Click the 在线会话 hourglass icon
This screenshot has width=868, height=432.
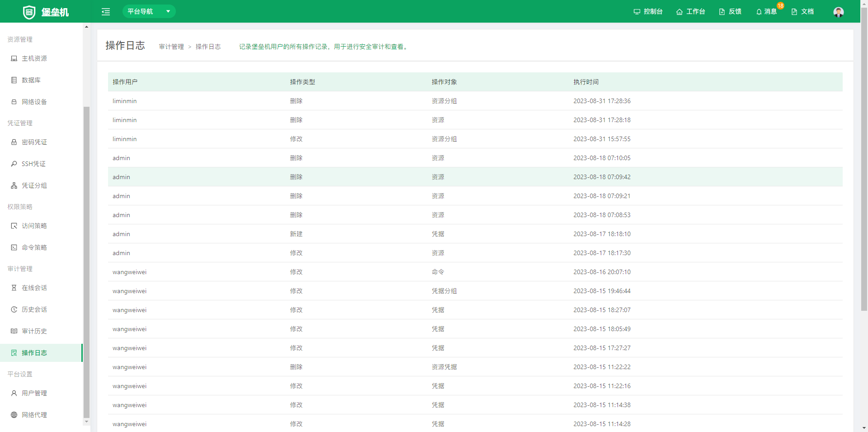[x=14, y=288]
